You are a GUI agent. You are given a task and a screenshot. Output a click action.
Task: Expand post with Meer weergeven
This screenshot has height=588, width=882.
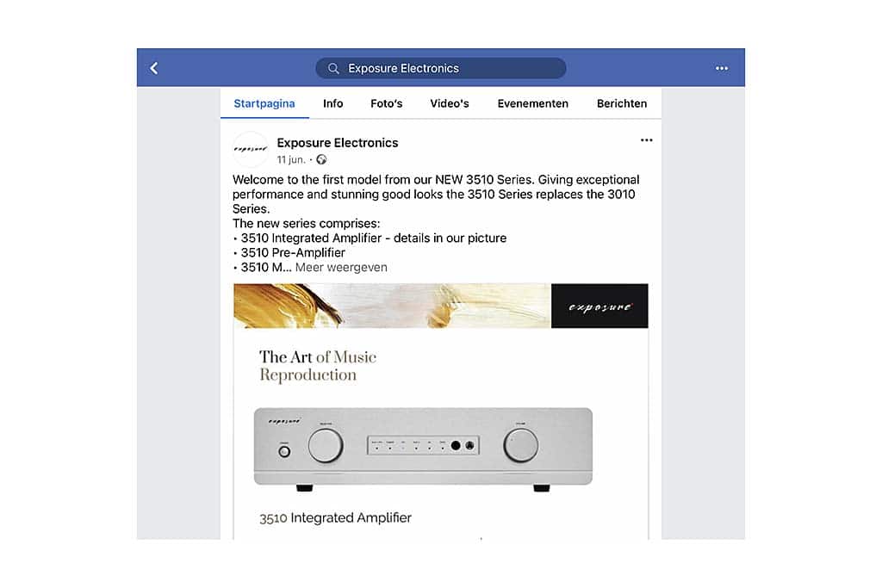(341, 268)
